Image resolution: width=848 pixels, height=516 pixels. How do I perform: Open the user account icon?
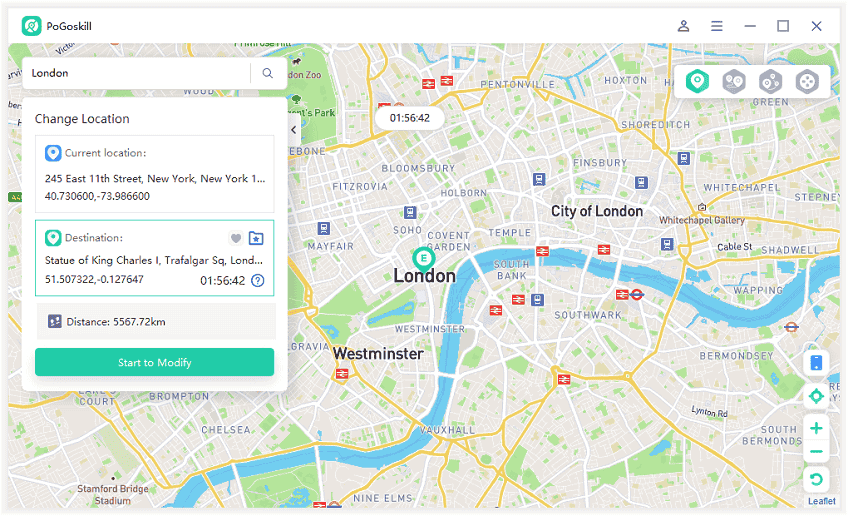click(x=684, y=26)
